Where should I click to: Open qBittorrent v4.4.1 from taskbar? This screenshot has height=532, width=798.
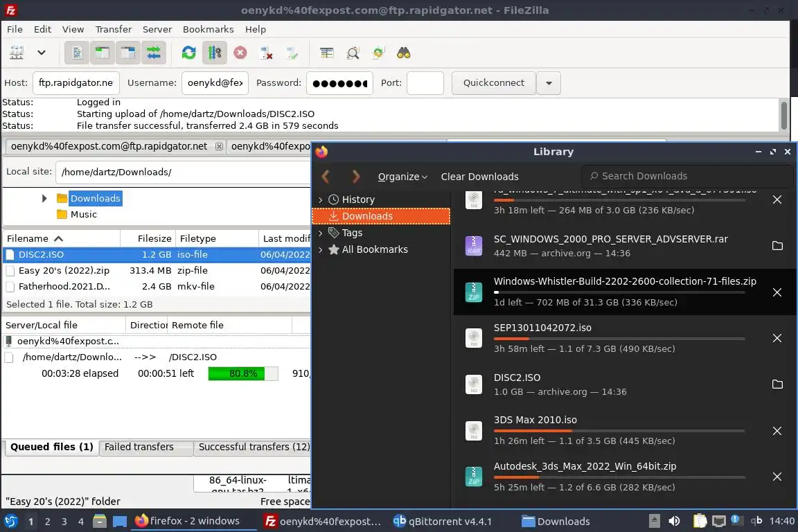click(x=442, y=522)
